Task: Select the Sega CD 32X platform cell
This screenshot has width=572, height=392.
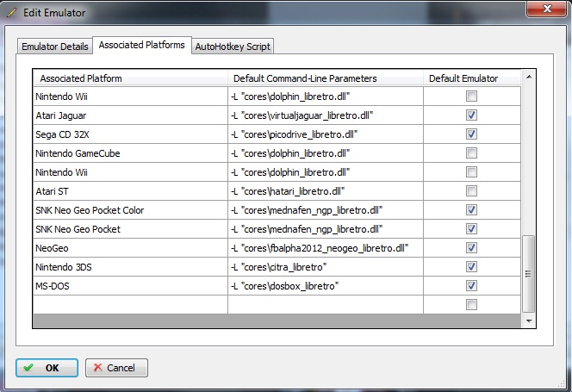Action: (x=130, y=134)
